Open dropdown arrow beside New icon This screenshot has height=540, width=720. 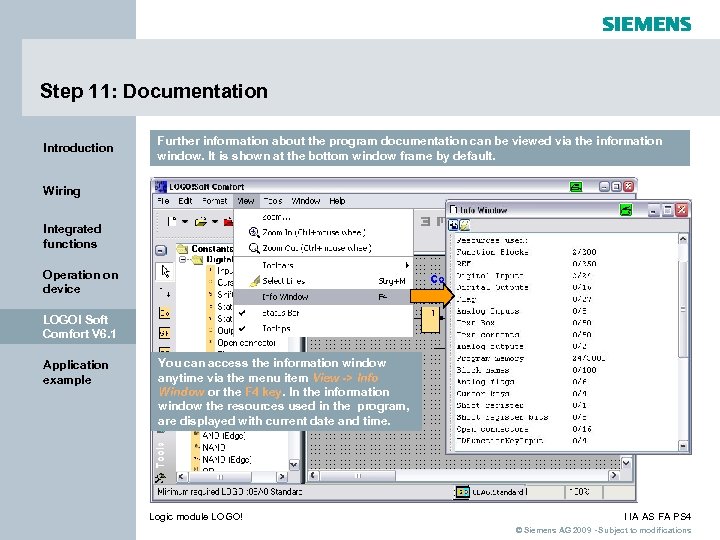[185, 222]
